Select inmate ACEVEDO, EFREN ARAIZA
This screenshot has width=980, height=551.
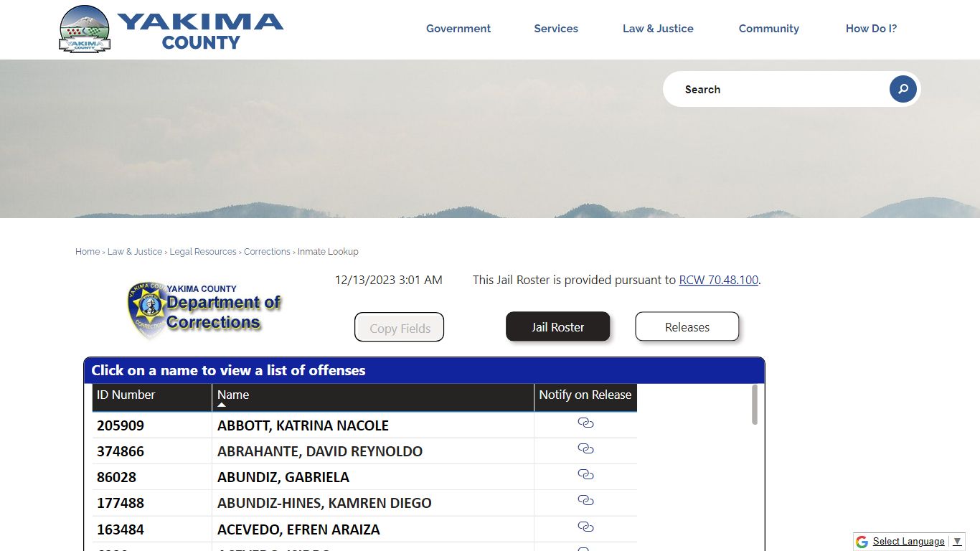tap(298, 529)
